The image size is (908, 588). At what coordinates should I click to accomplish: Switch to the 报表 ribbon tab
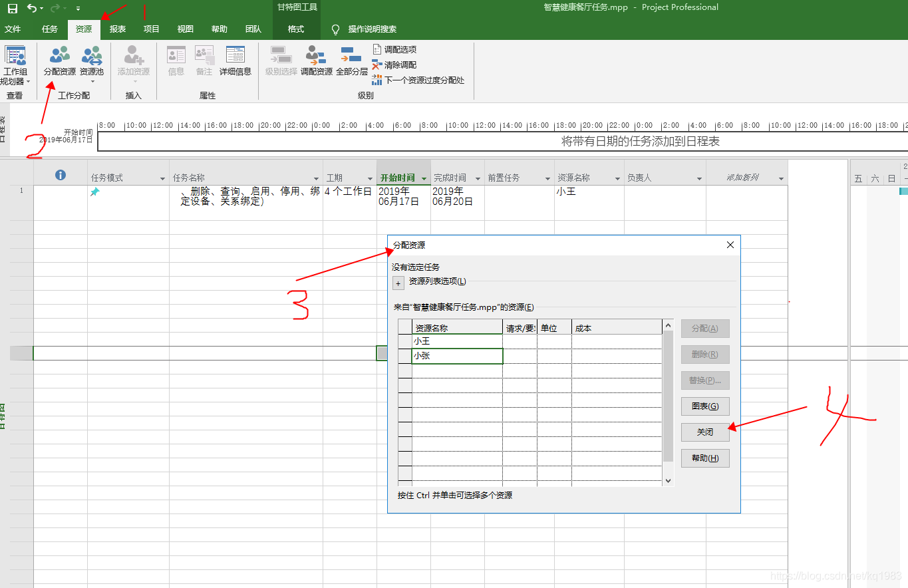[x=118, y=29]
